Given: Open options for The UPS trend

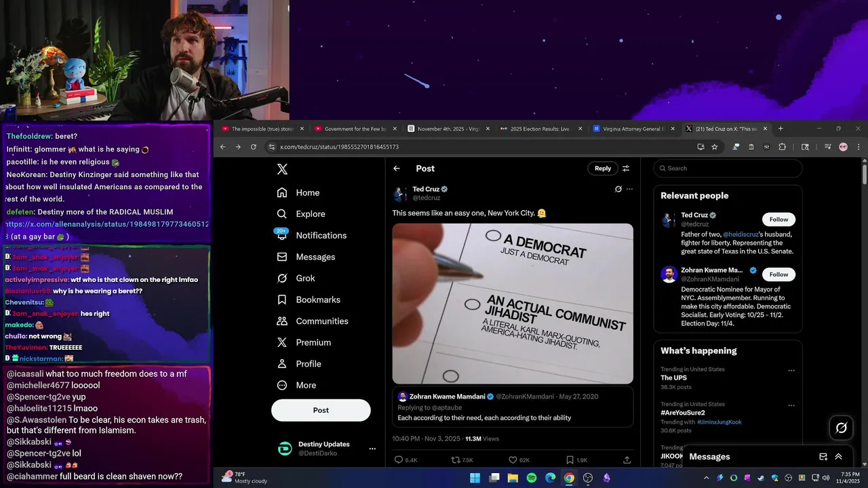Looking at the screenshot, I should (x=791, y=371).
